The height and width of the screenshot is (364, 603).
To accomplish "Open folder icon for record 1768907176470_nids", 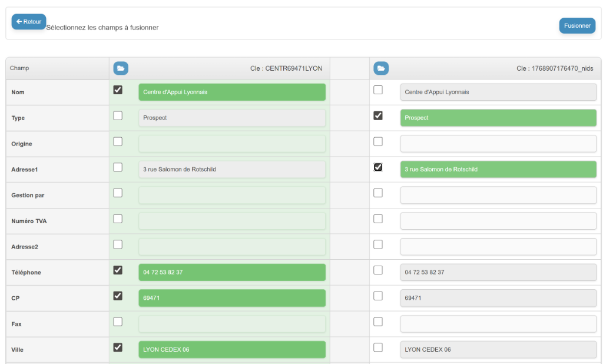I will (381, 68).
